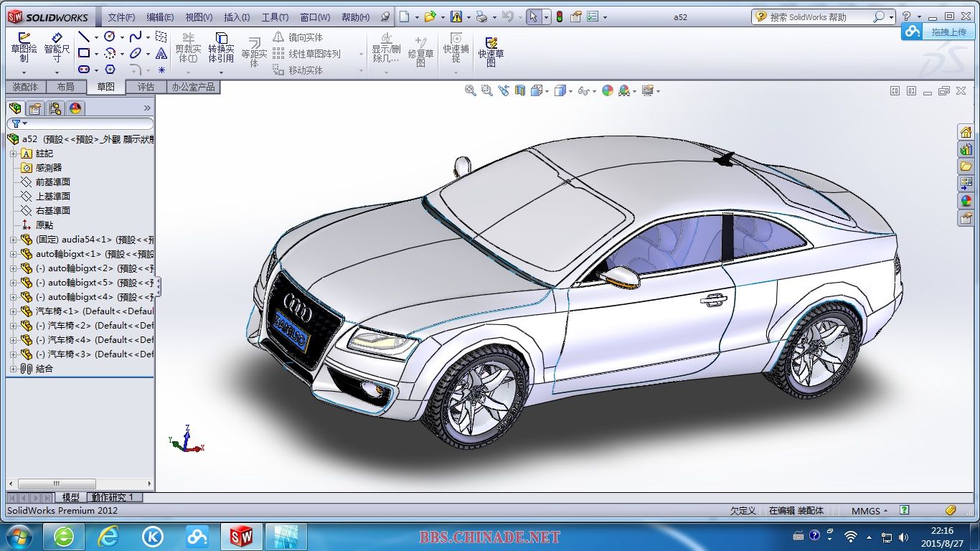This screenshot has width=980, height=551.
Task: Select the 智能尺寸 smart dimension tool
Action: (57, 47)
